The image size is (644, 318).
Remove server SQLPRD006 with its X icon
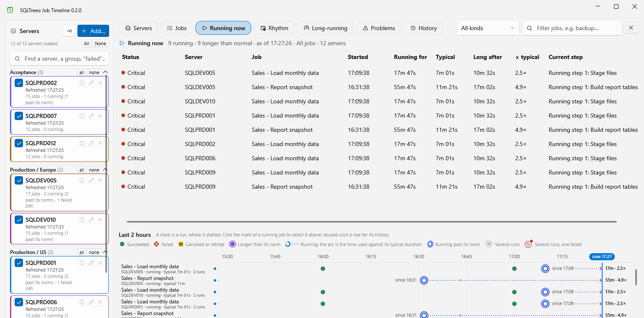pyautogui.click(x=100, y=302)
